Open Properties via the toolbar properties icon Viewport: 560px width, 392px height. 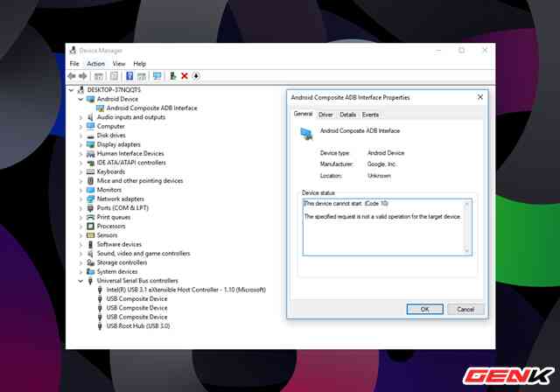pos(114,76)
